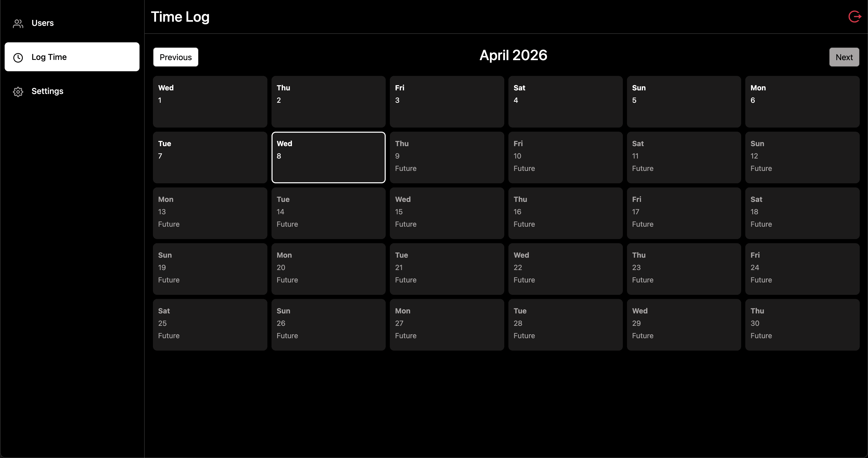
Task: Click the red logout icon
Action: [x=855, y=17]
